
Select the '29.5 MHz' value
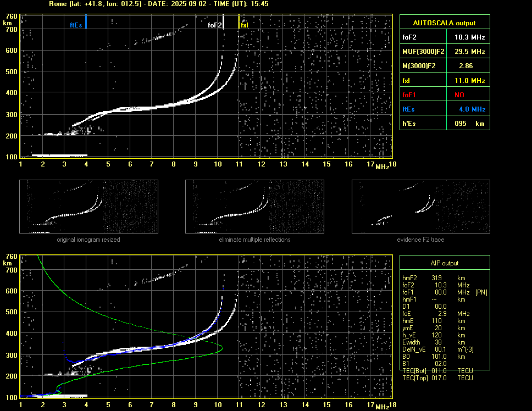click(469, 52)
